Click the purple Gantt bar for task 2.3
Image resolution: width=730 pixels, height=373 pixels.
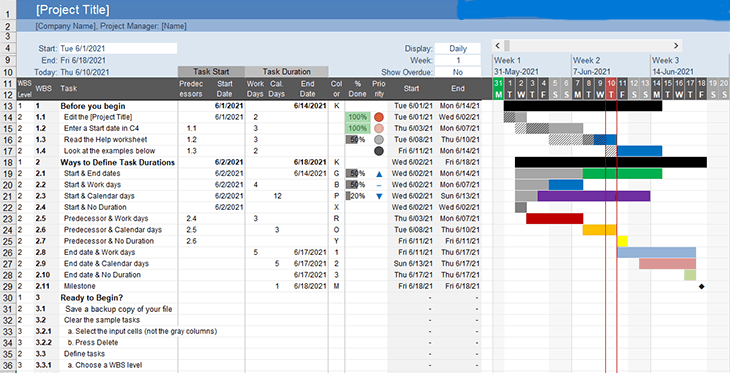594,196
